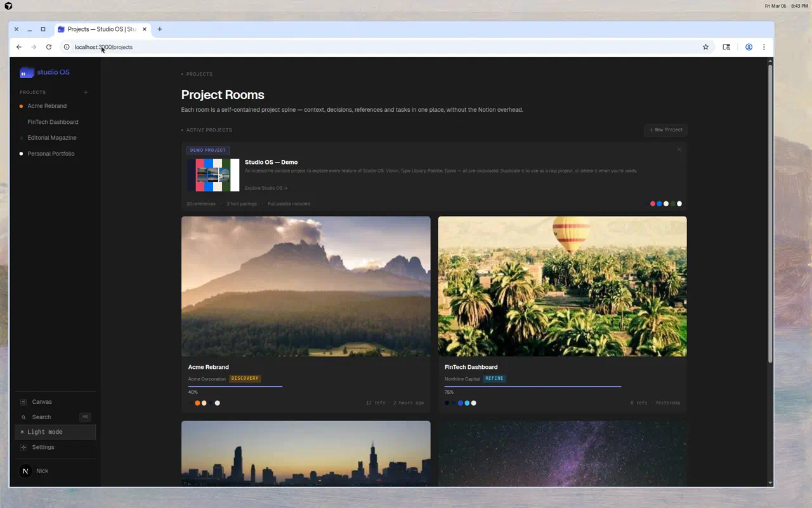Viewport: 812px width, 508px height.
Task: Open Settings from the sidebar
Action: (43, 447)
